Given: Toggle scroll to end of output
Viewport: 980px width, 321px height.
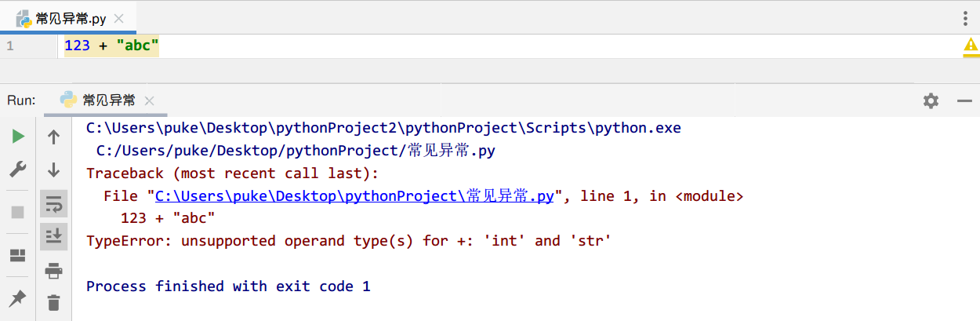Looking at the screenshot, I should pos(53,235).
